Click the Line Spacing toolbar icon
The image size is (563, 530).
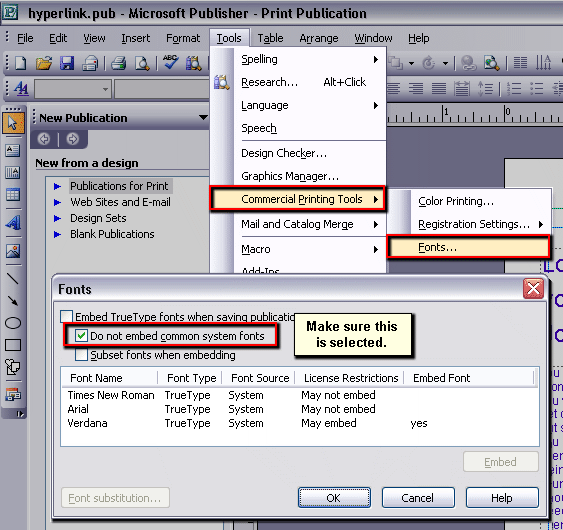[485, 88]
